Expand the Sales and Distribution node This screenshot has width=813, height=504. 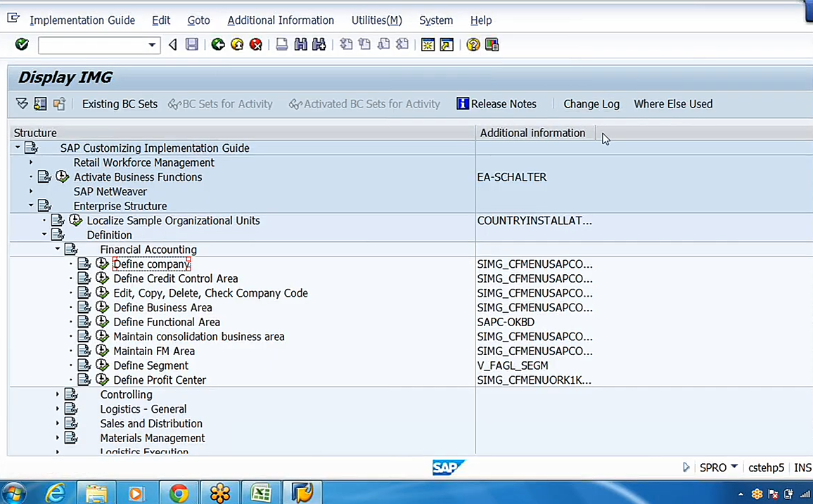[58, 423]
